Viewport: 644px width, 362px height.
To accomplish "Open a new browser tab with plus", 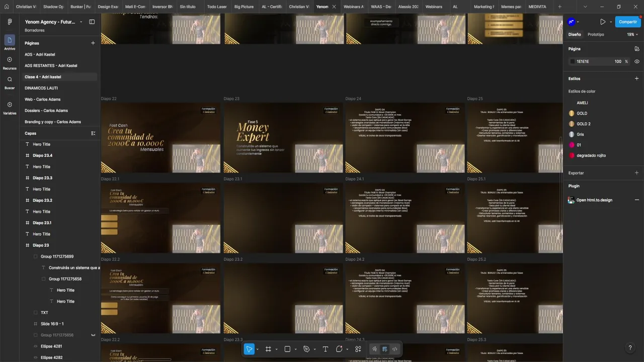I will [x=559, y=7].
